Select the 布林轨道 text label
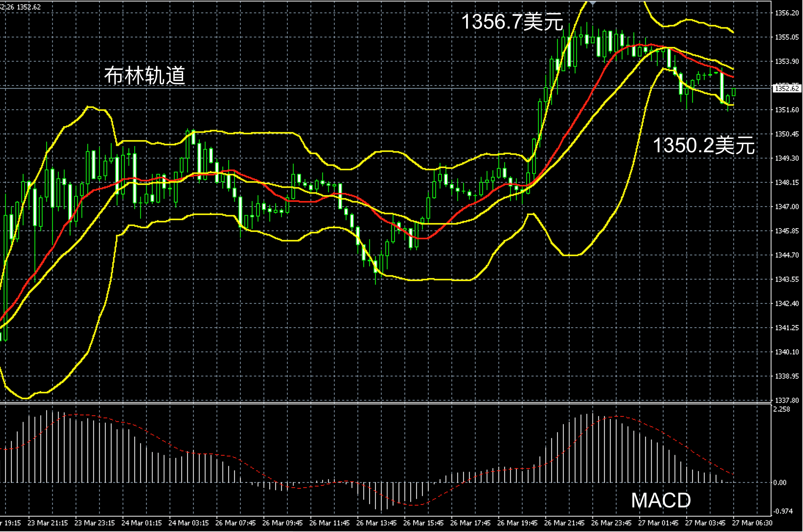This screenshot has height=532, width=803. (x=145, y=76)
